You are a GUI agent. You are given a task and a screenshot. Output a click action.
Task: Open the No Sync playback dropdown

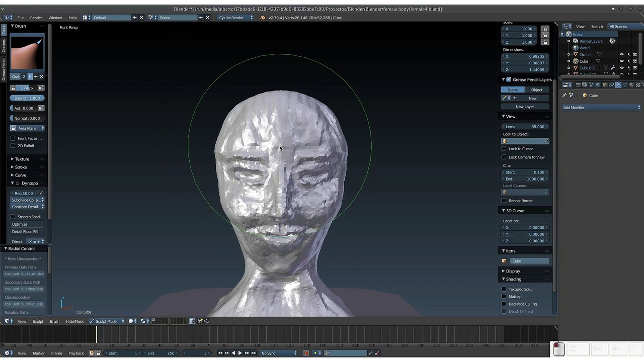point(279,353)
